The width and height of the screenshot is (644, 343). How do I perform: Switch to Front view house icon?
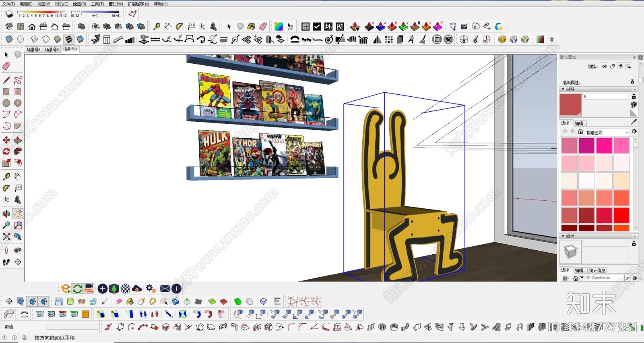[32, 27]
